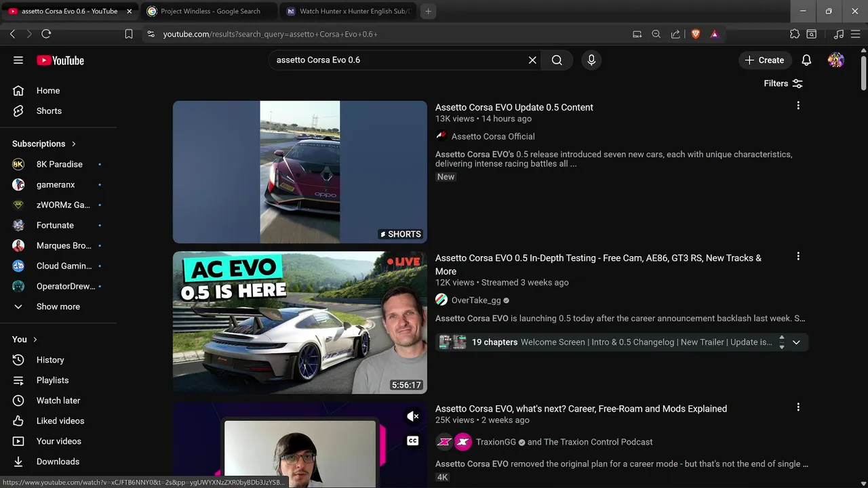Share this page from address bar
868x488 pixels.
coord(675,34)
